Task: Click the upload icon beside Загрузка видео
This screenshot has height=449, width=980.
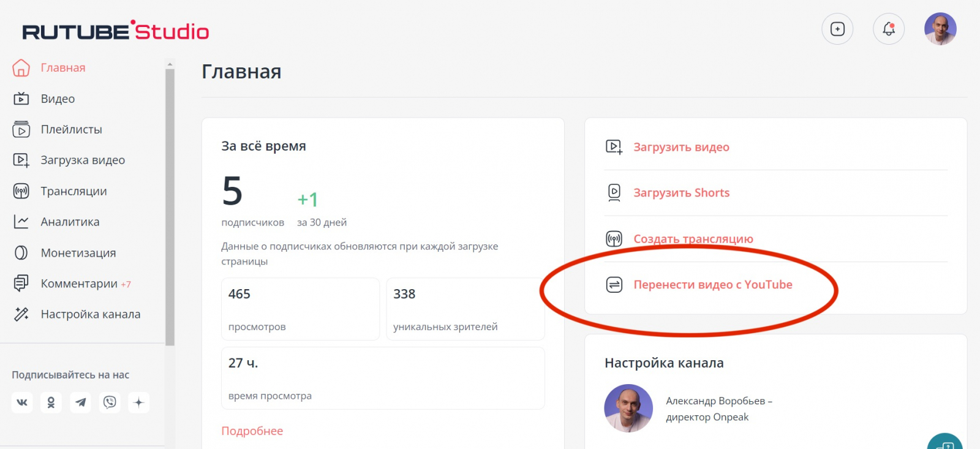Action: [x=21, y=160]
